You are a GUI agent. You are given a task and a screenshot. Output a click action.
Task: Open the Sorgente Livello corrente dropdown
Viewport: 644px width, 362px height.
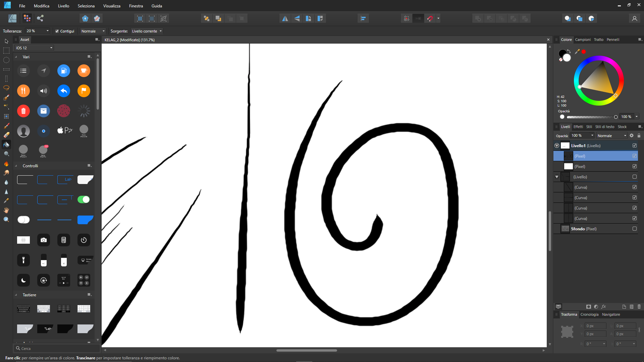[x=147, y=31]
